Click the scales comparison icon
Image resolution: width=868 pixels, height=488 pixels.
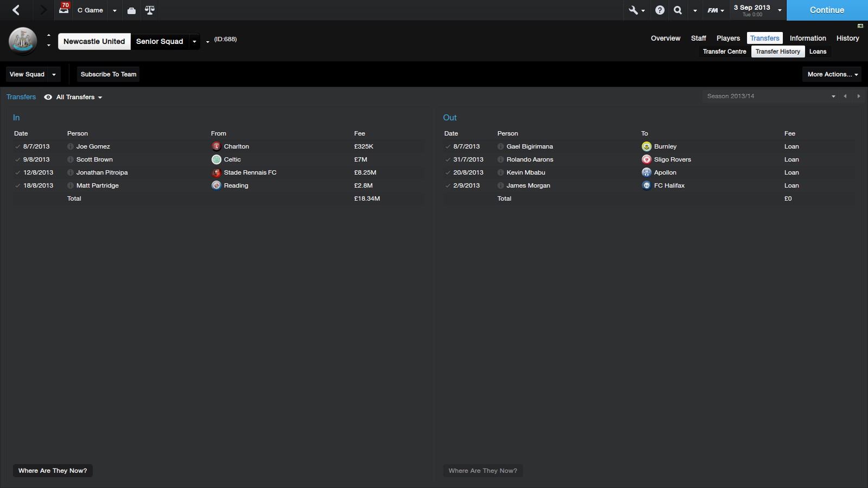tap(150, 10)
